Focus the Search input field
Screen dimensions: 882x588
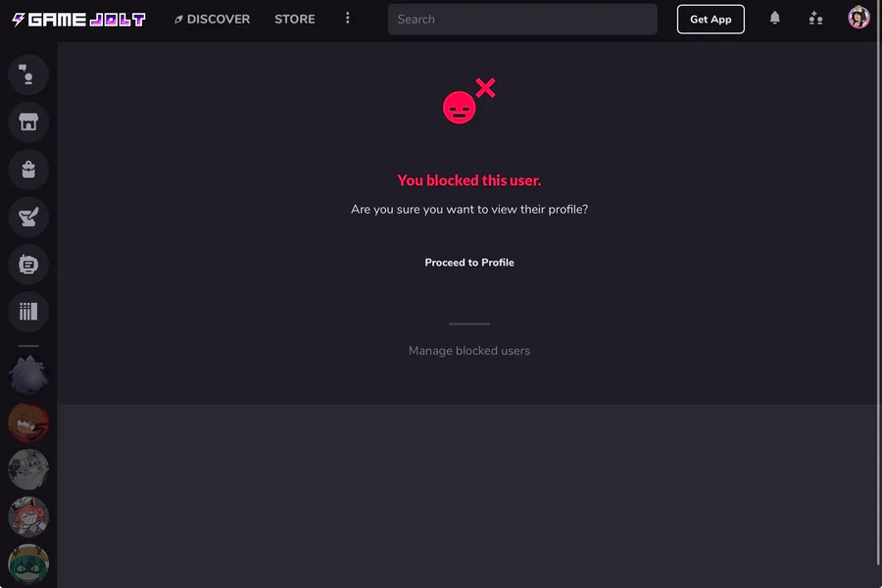522,20
